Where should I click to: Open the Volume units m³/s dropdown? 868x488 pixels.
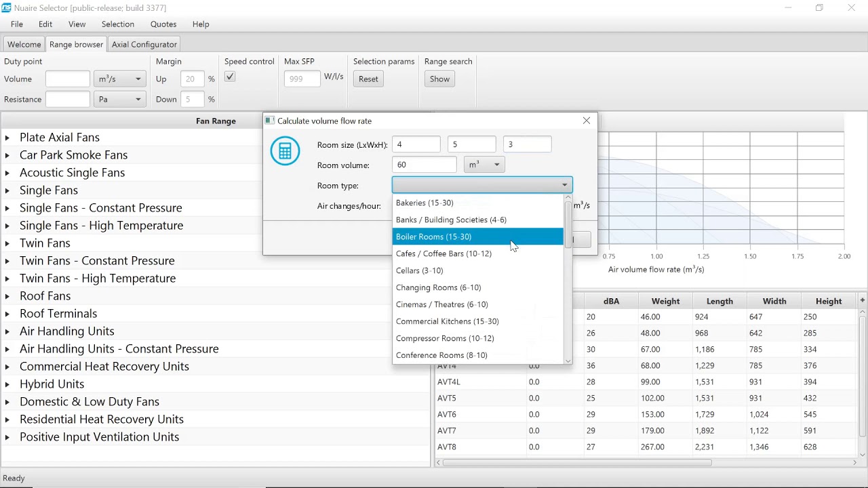[x=120, y=79]
